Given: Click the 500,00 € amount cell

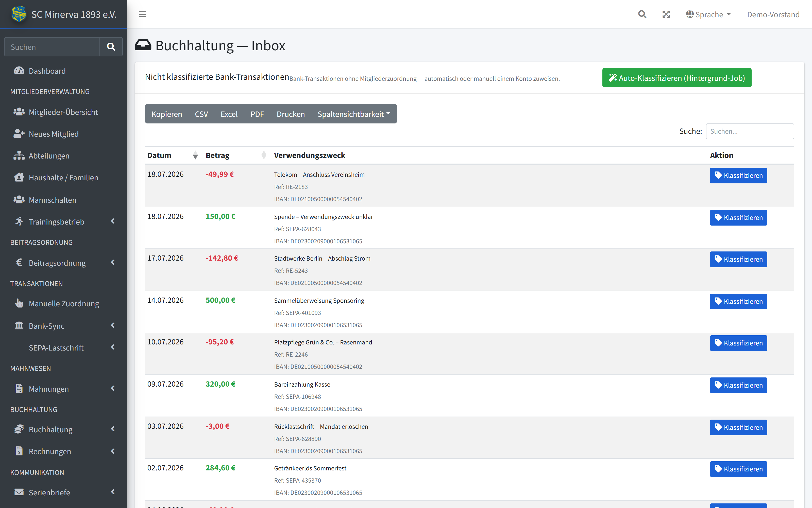Looking at the screenshot, I should point(221,300).
